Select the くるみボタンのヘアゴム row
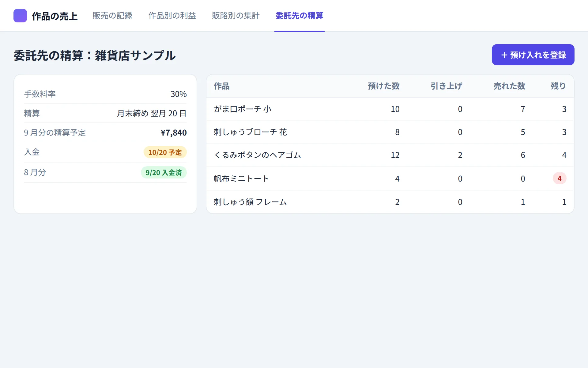This screenshot has width=588, height=368. click(x=390, y=155)
